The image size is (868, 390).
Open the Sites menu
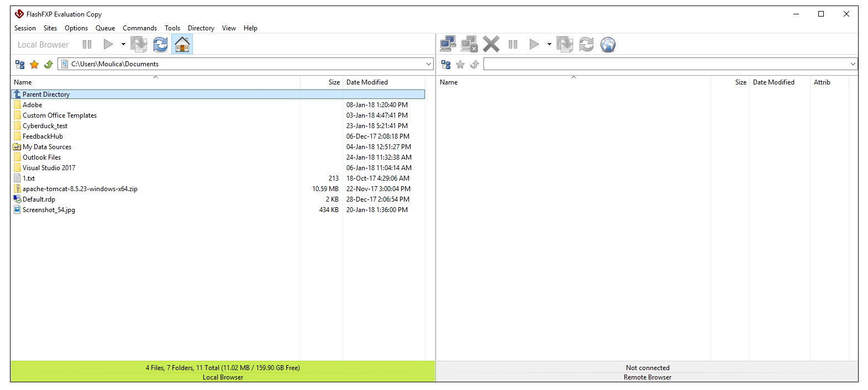pos(50,28)
